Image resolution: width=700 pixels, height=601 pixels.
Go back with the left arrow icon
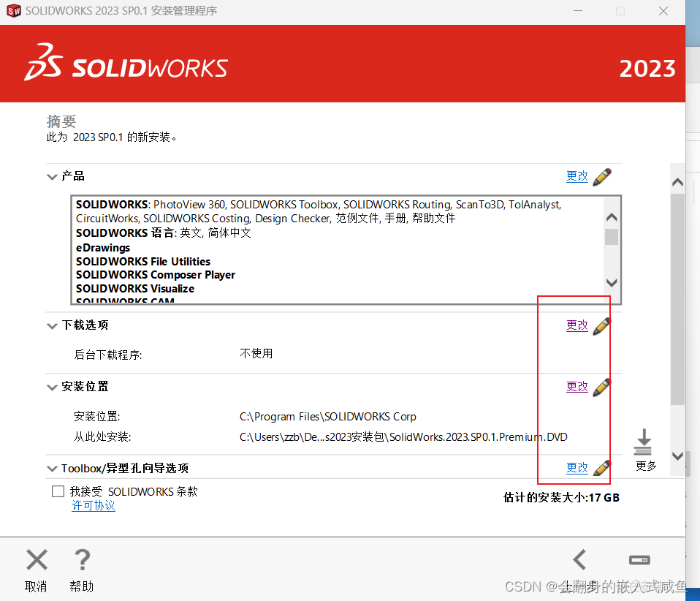(x=579, y=559)
